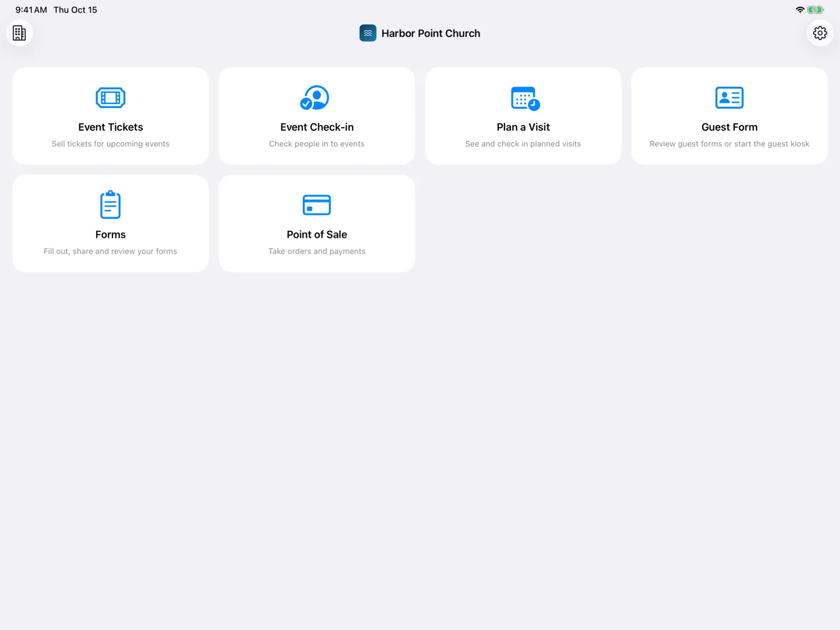This screenshot has height=630, width=840.
Task: Click 'Review guest forms or start the guest kiosk'
Action: point(729,144)
